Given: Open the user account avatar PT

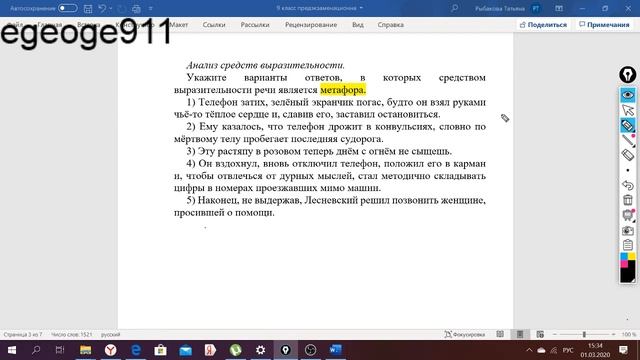Looking at the screenshot, I should (x=536, y=8).
